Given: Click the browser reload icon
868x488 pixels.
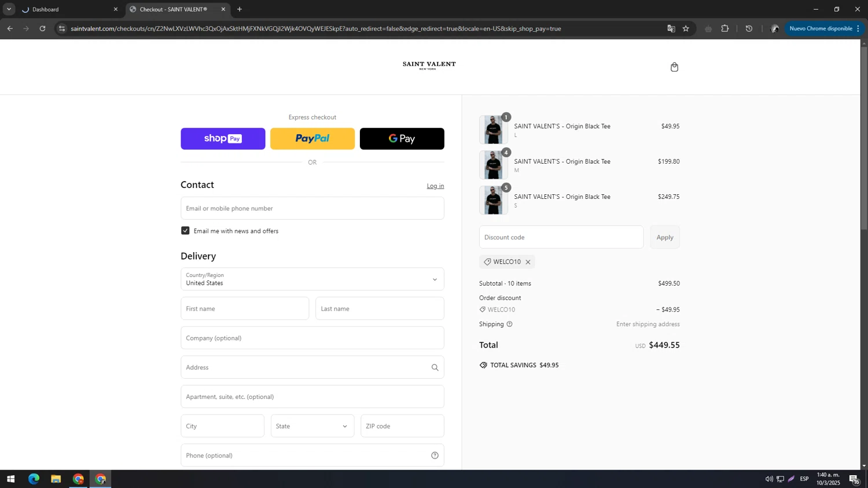Looking at the screenshot, I should pyautogui.click(x=42, y=28).
